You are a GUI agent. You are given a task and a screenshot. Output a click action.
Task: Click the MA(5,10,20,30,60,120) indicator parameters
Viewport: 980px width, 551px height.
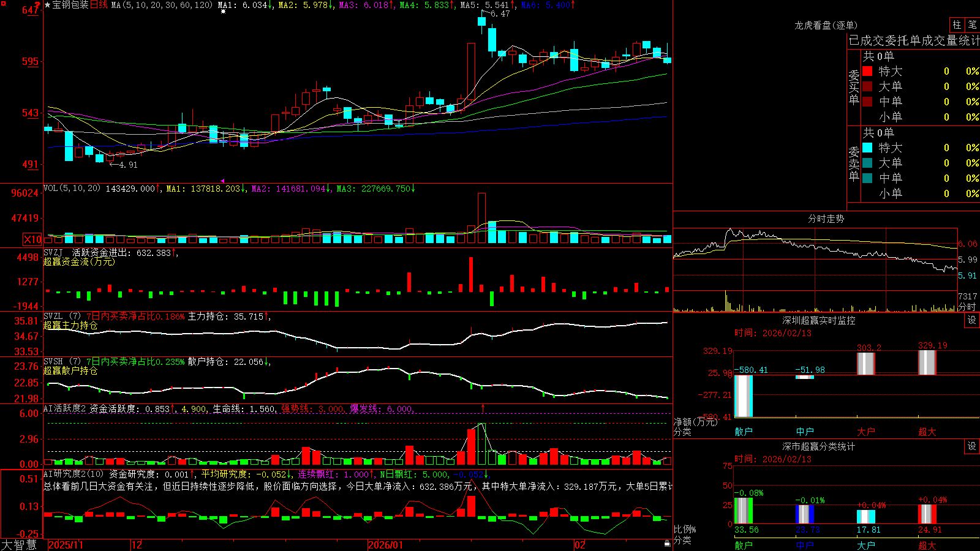[162, 5]
